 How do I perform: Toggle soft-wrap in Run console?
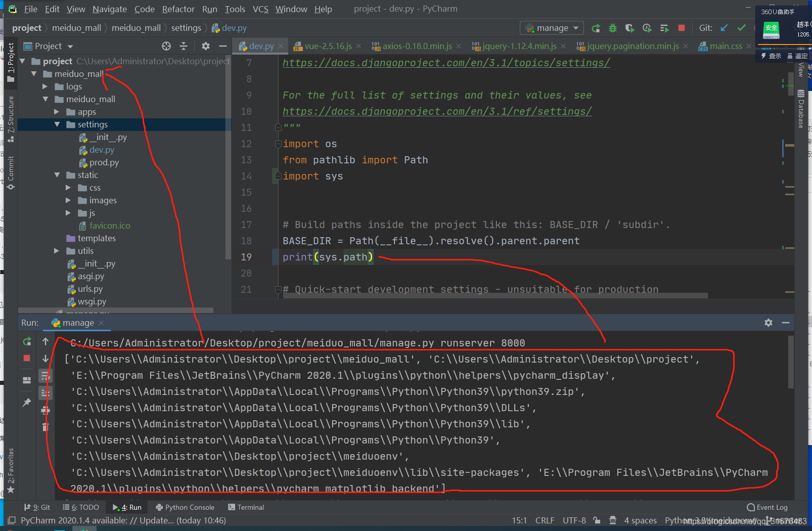click(46, 376)
